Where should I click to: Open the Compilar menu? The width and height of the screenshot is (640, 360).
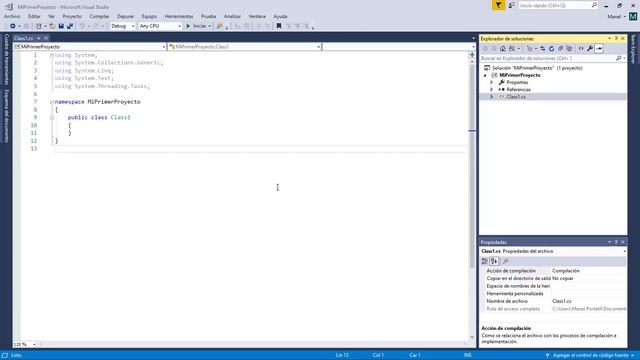tap(99, 16)
